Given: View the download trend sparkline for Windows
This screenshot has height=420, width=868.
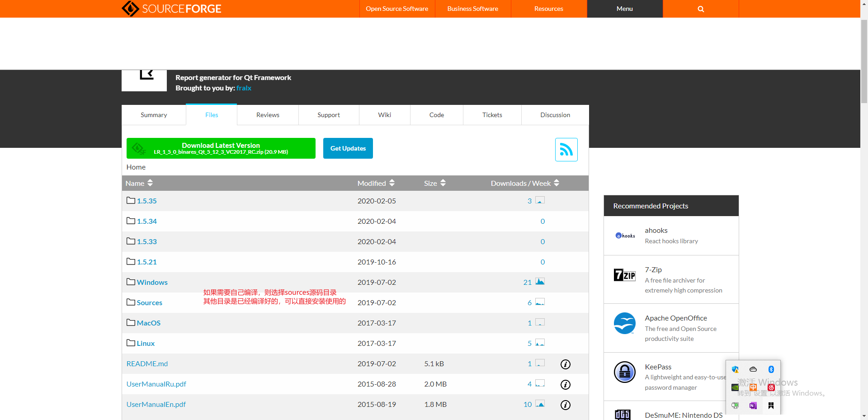Looking at the screenshot, I should (x=540, y=281).
